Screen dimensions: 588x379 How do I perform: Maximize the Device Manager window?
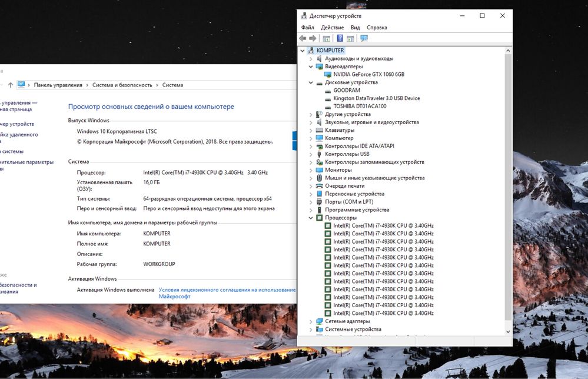pyautogui.click(x=482, y=16)
